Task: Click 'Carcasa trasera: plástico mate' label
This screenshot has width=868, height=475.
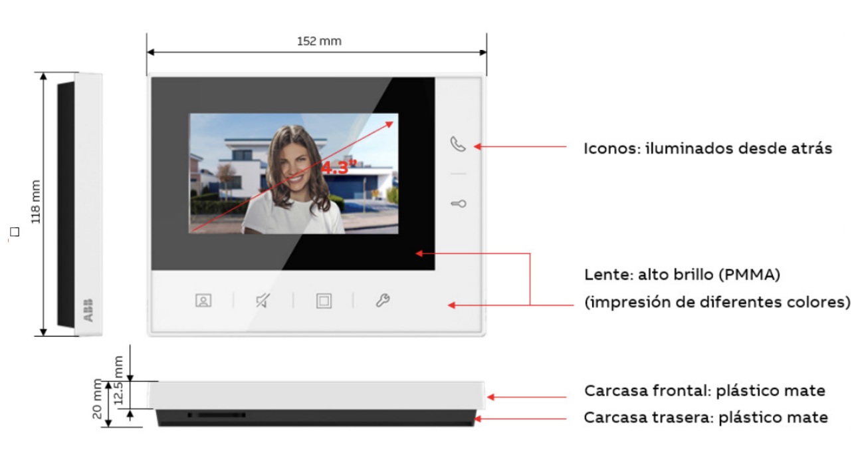Action: point(706,418)
